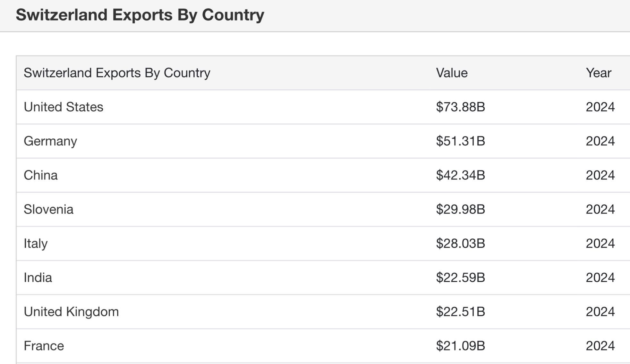Click the $29.98B Slovenia value
Viewport: 630px width, 364px height.
(x=460, y=210)
